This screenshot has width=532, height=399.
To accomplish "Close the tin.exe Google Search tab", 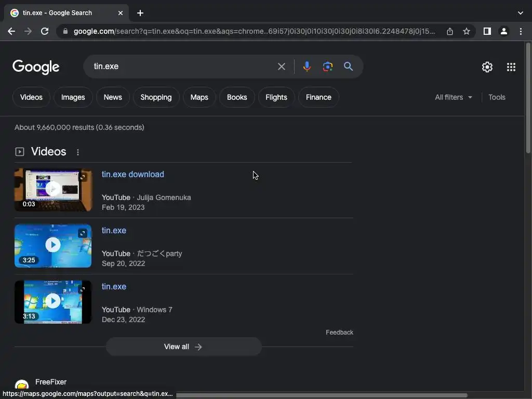I will pos(121,13).
